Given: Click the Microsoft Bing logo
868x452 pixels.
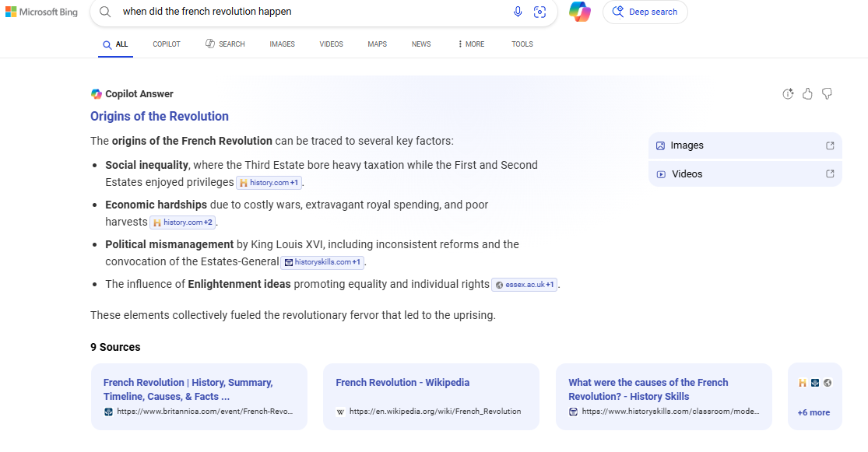Looking at the screenshot, I should pyautogui.click(x=42, y=12).
